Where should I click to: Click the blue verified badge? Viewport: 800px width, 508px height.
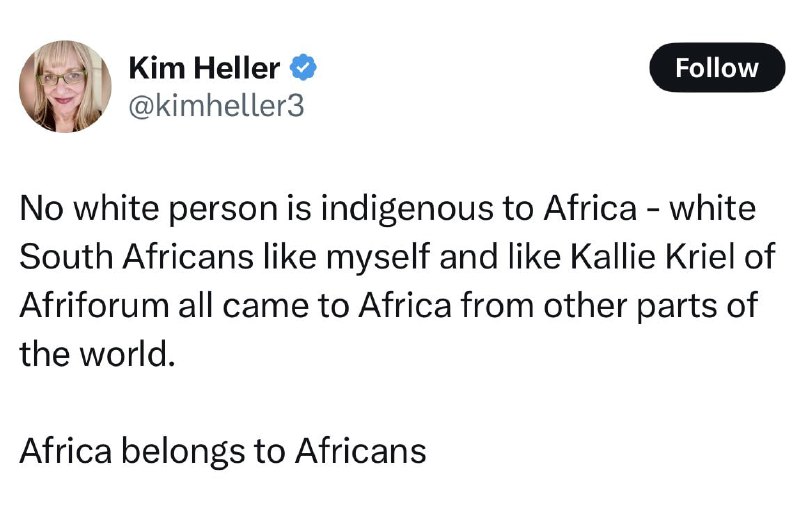(303, 68)
